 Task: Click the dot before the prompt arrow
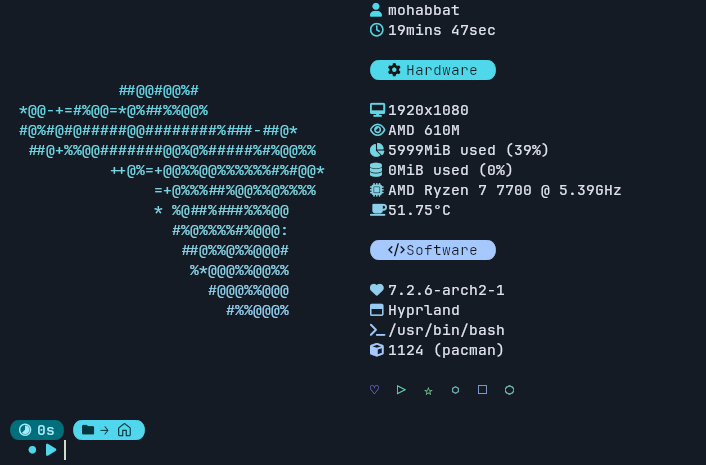(x=32, y=450)
